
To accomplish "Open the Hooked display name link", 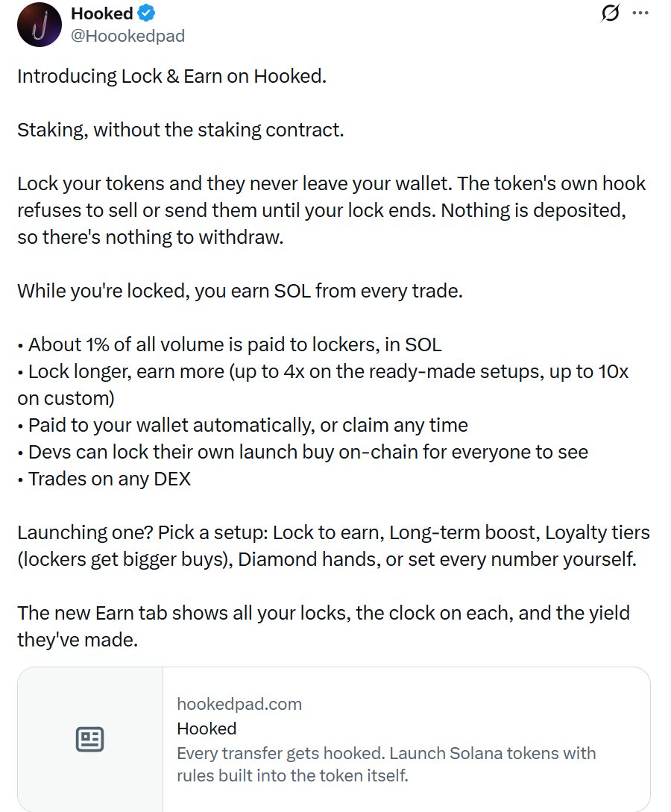I will 102,13.
